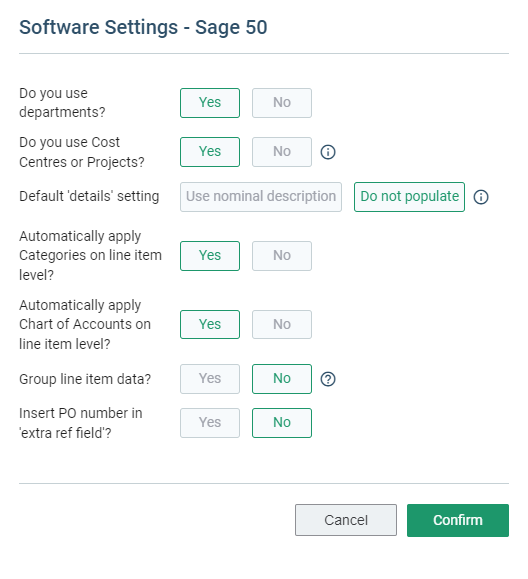Choose No for Group line item data
This screenshot has width=528, height=579.
click(282, 379)
